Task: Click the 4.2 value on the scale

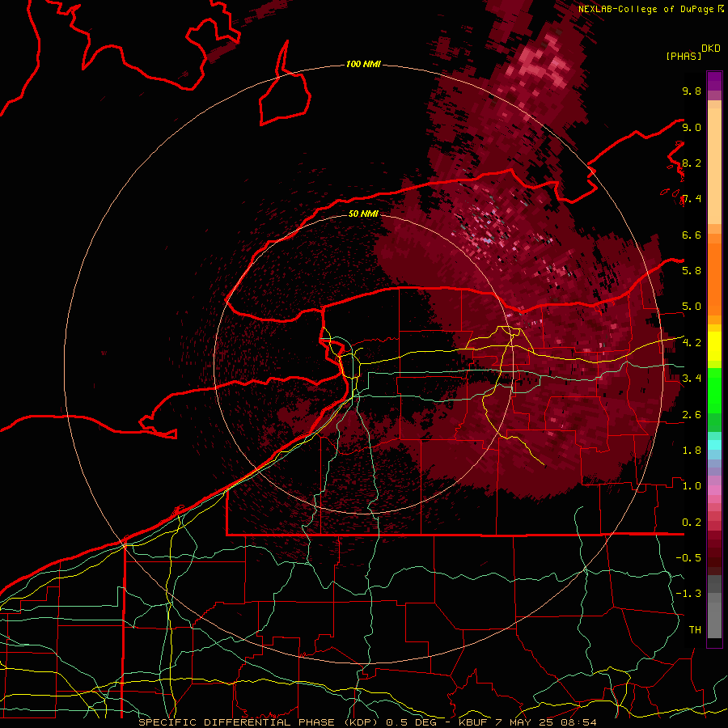Action: click(x=692, y=343)
